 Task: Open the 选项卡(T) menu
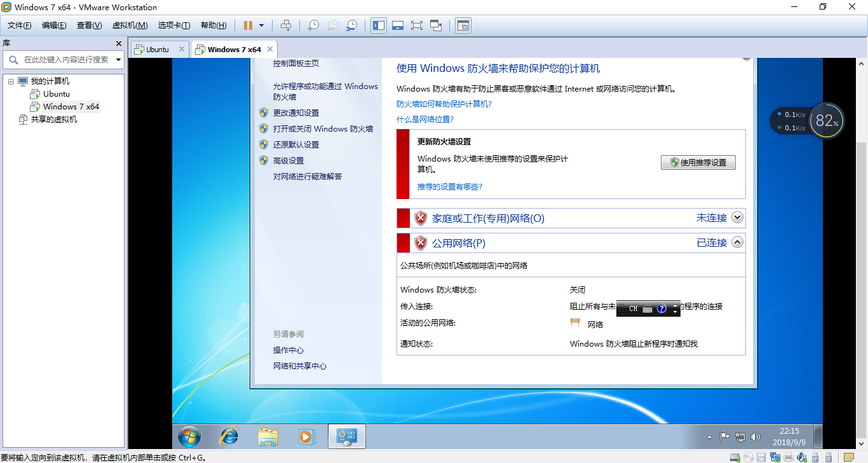[174, 25]
